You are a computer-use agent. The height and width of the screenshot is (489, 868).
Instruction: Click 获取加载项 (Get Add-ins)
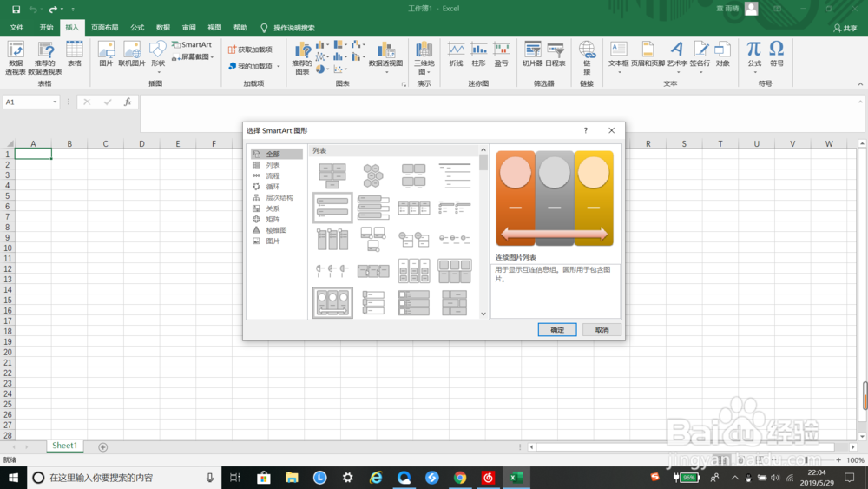pos(250,50)
